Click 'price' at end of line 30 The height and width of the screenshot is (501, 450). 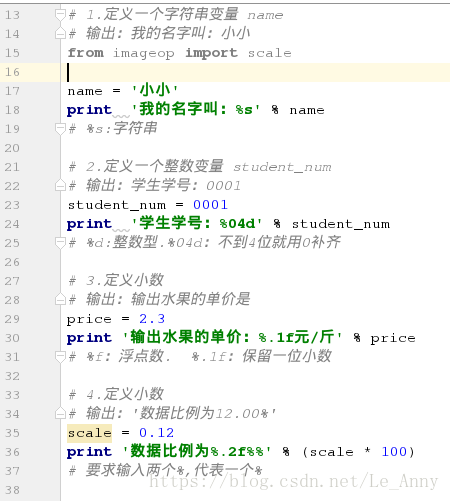[x=393, y=339]
